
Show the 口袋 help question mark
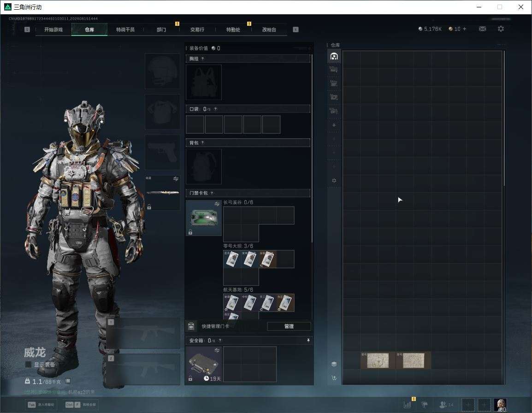(x=215, y=109)
